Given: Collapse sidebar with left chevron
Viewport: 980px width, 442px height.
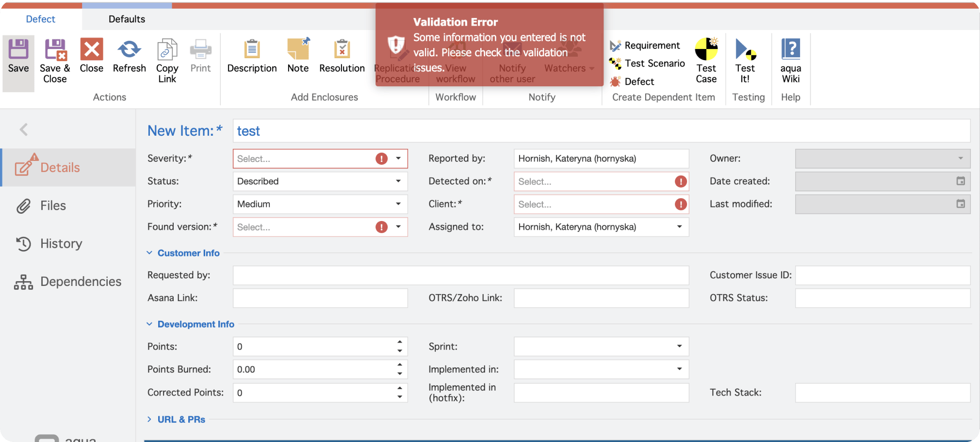Looking at the screenshot, I should point(24,129).
